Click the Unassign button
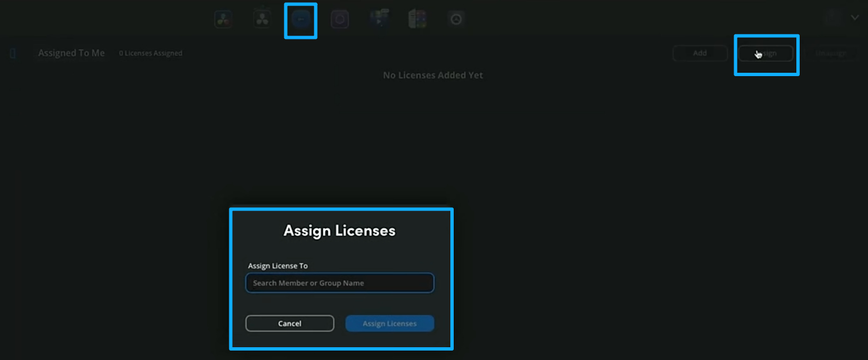This screenshot has height=360, width=868. coord(831,53)
